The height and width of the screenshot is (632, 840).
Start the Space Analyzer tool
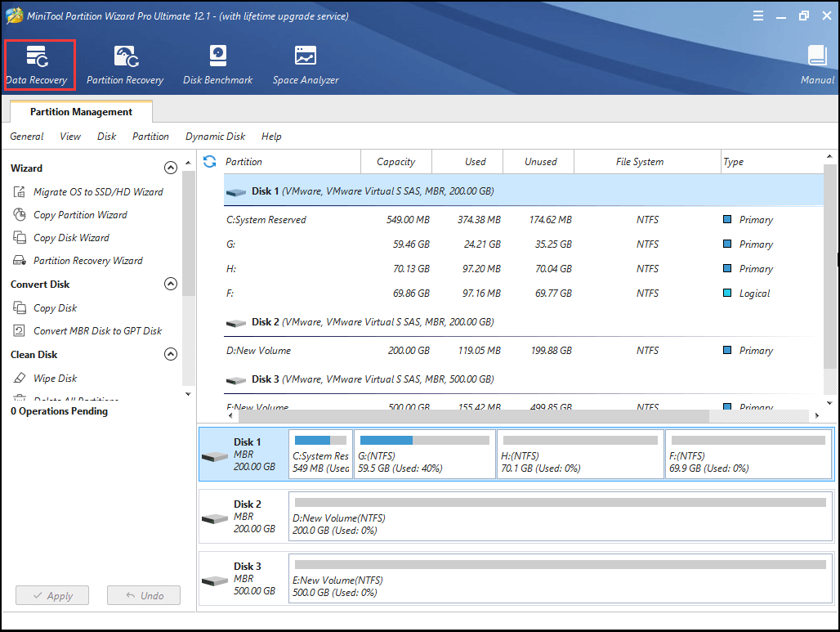[306, 65]
